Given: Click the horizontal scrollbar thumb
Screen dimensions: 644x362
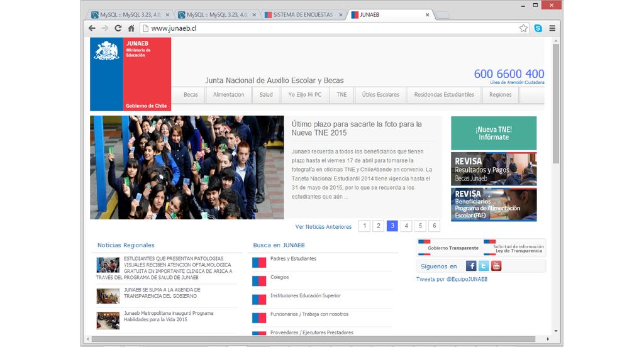Looking at the screenshot, I should tap(313, 339).
